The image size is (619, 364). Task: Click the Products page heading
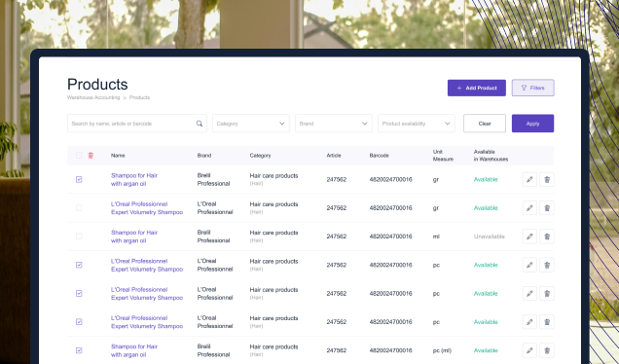tap(97, 85)
